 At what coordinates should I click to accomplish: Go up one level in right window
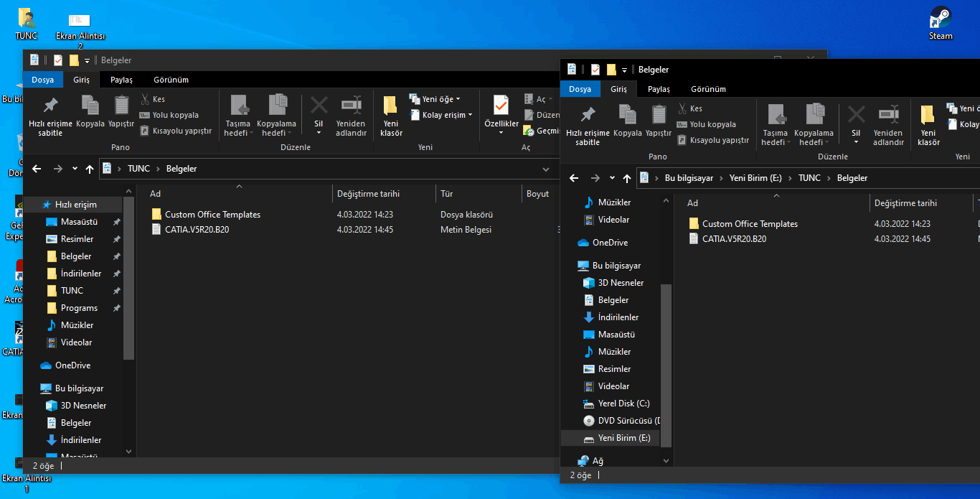(x=627, y=178)
